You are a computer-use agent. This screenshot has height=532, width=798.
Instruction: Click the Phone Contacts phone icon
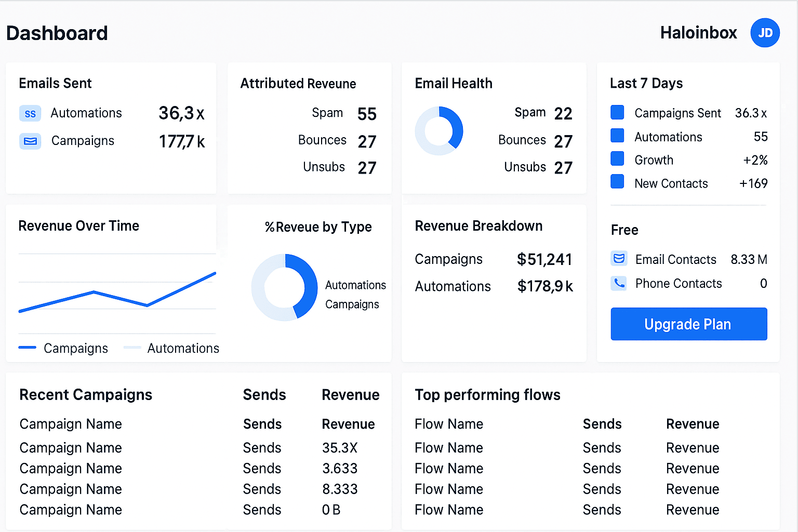tap(619, 283)
